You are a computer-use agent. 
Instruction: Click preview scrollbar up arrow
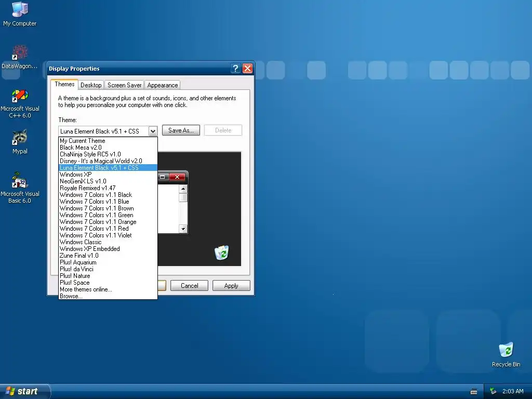[183, 189]
